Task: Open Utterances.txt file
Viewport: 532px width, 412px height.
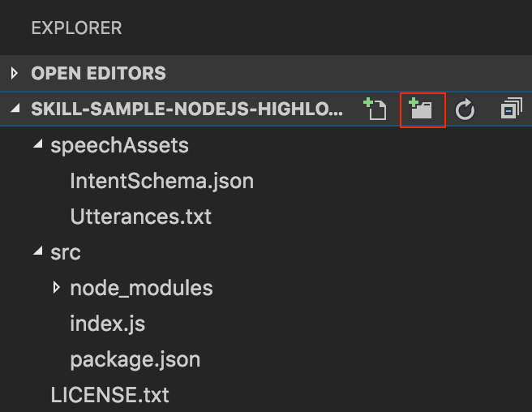Action: tap(140, 217)
